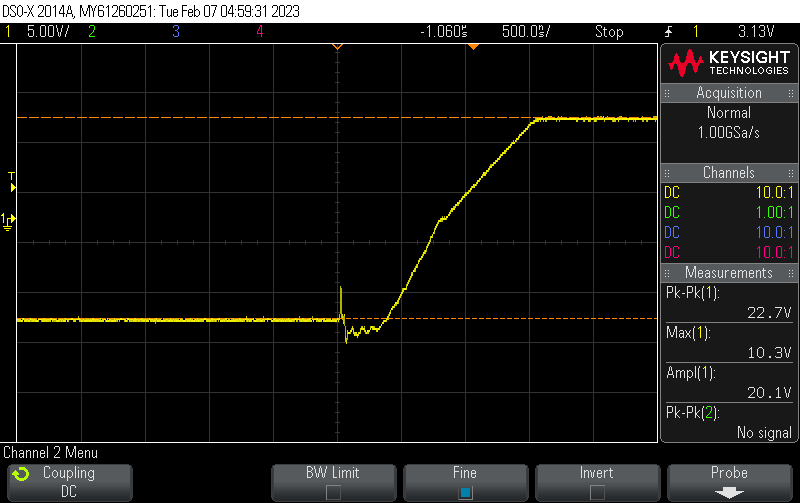Click the solid orange time reference triangle
Viewport: 800px width, 503px height.
coord(474,47)
